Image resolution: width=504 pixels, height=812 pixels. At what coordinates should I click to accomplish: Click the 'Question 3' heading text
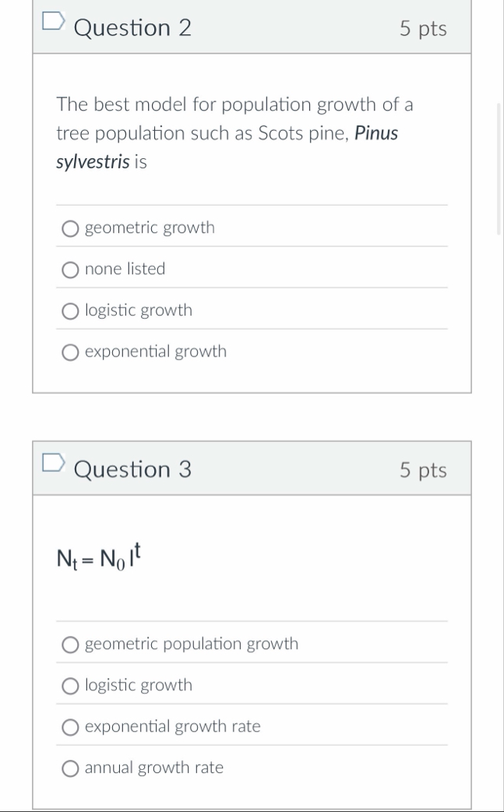tap(132, 470)
